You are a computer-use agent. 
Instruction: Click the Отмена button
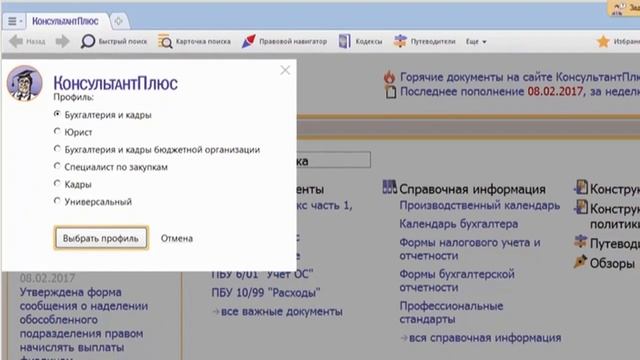coord(177,238)
